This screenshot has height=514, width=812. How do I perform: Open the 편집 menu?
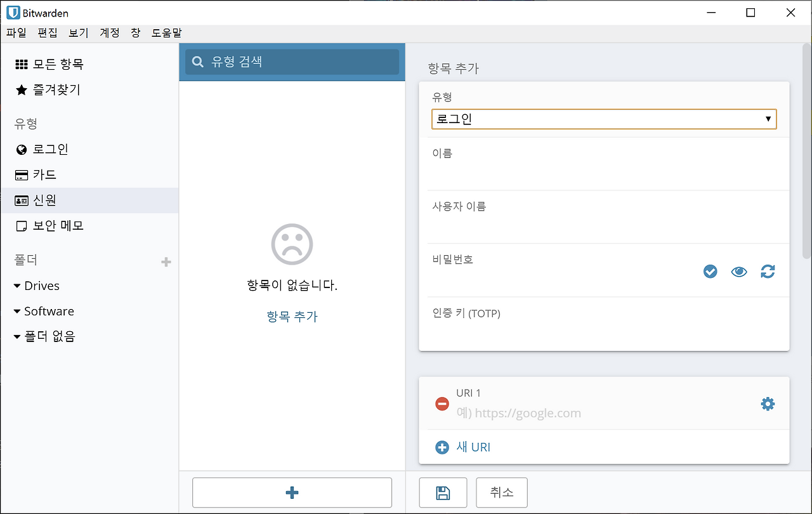coord(48,33)
